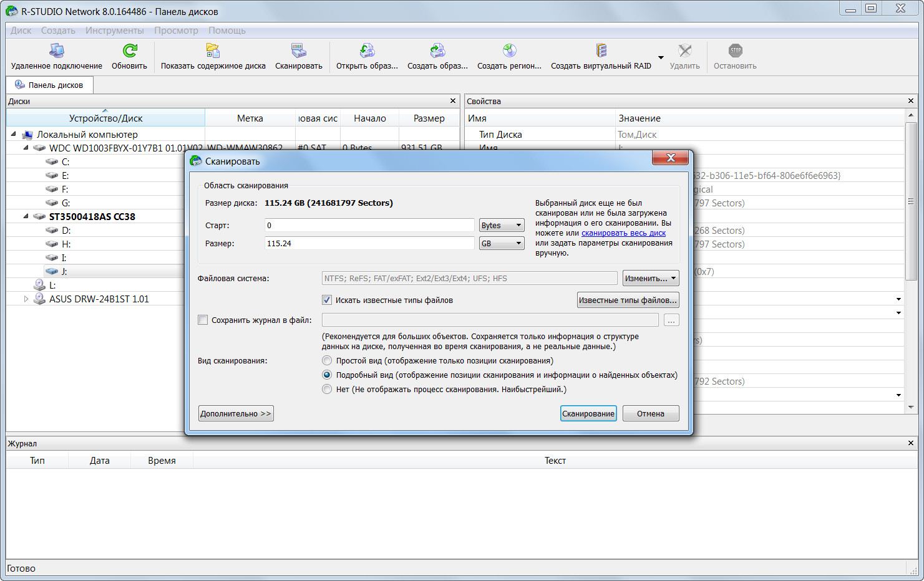Click сканировать весь диск link
Viewport: 924px width, 581px height.
click(623, 233)
